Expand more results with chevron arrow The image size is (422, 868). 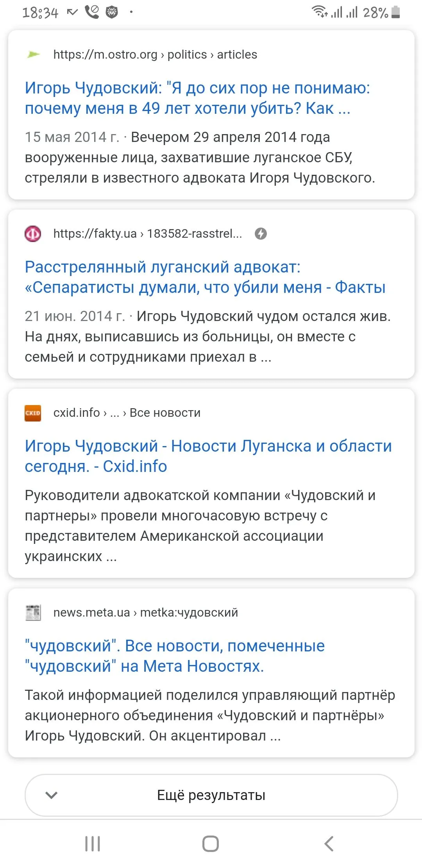click(52, 795)
